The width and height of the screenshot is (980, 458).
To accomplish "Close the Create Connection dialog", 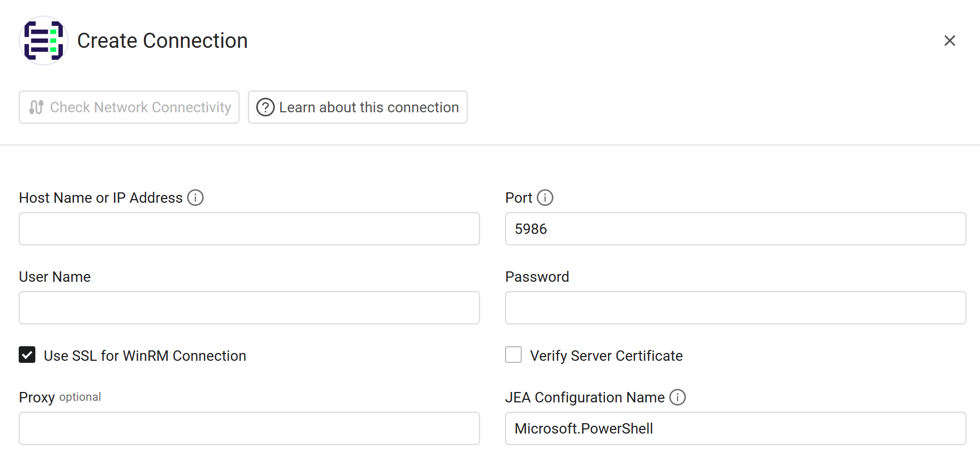I will pos(949,41).
